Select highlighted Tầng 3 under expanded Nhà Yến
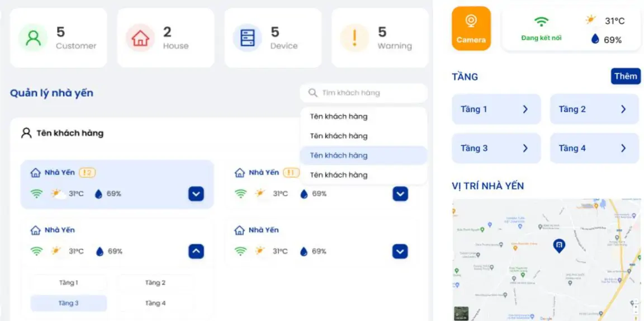644x321 pixels. coord(69,303)
